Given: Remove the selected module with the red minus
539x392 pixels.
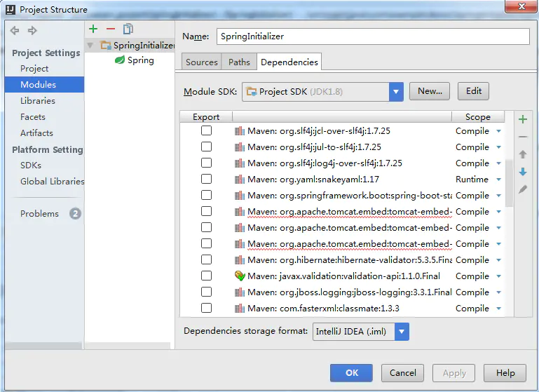Looking at the screenshot, I should tap(111, 29).
